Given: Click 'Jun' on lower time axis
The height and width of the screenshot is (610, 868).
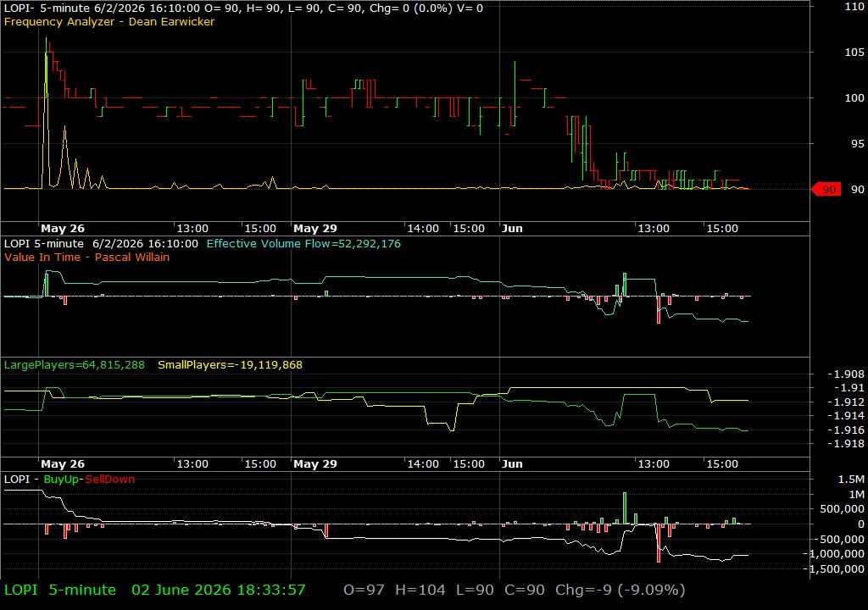Looking at the screenshot, I should pos(512,464).
